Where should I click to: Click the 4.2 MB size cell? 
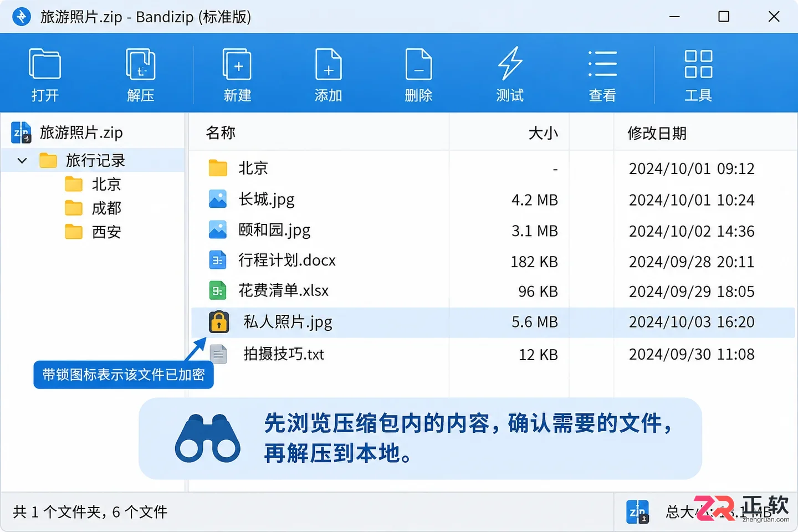(x=534, y=200)
